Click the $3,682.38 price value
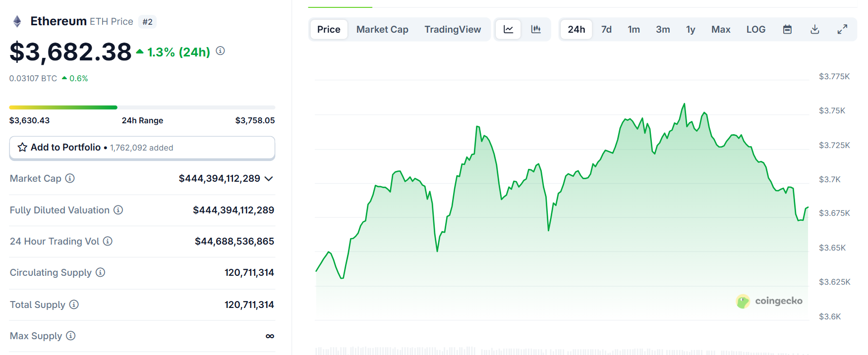 (70, 52)
